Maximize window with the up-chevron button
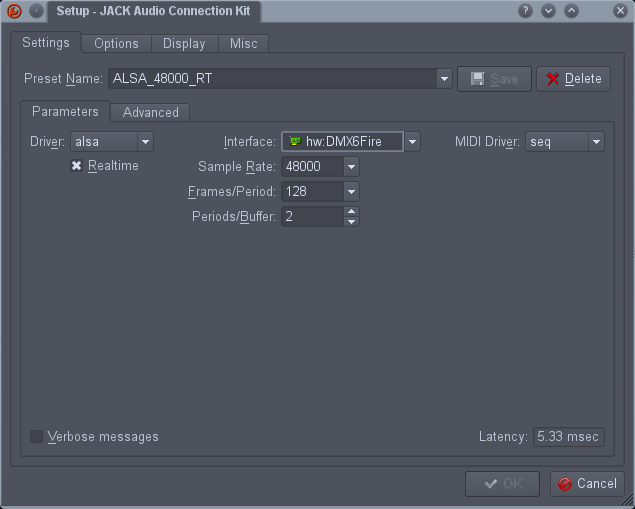 571,11
